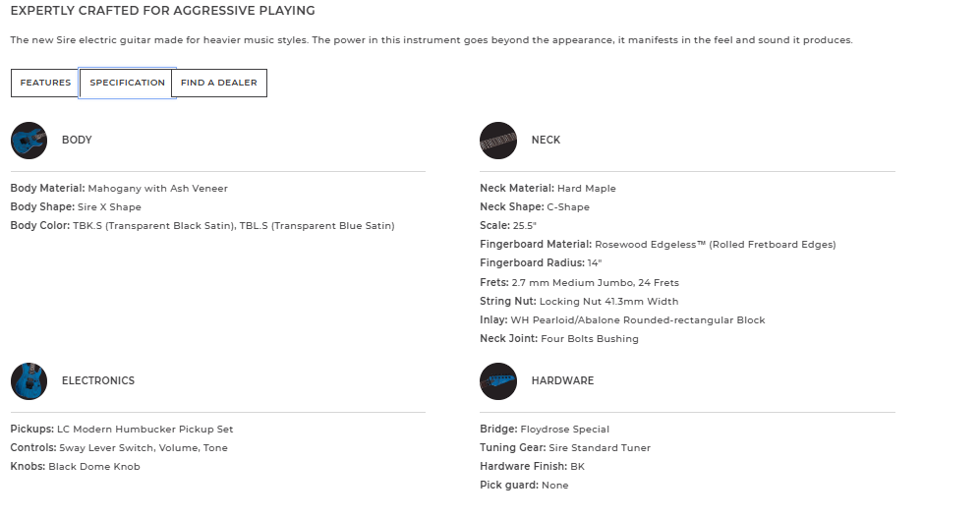
Task: Click the String Nut specification line
Action: point(579,302)
